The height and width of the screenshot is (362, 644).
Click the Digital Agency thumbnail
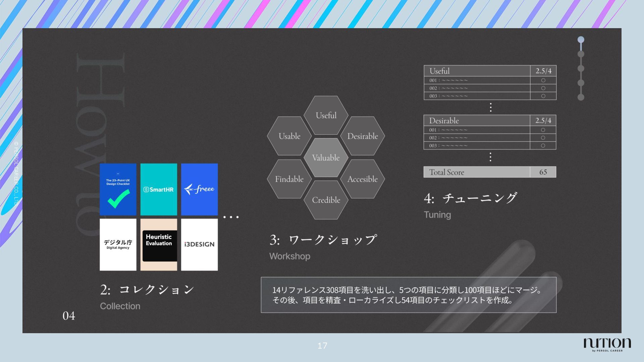[x=118, y=245]
